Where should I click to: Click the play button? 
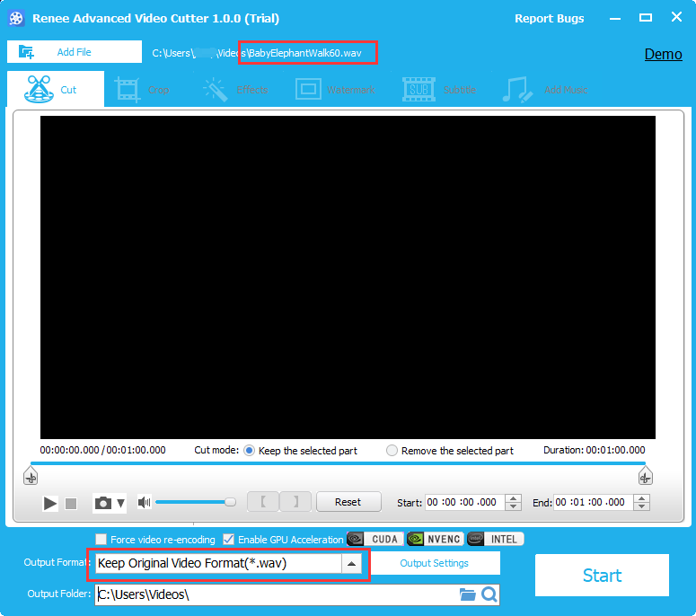coord(50,504)
